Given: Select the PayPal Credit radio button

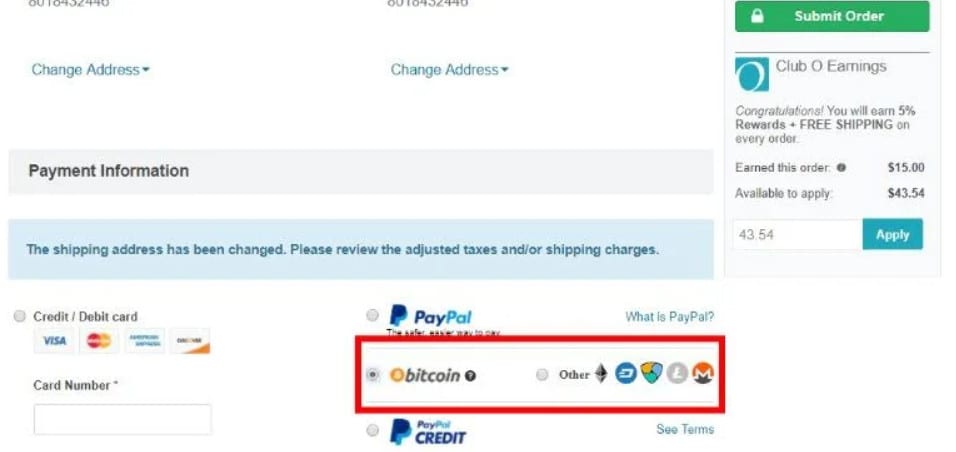Looking at the screenshot, I should coord(373,431).
